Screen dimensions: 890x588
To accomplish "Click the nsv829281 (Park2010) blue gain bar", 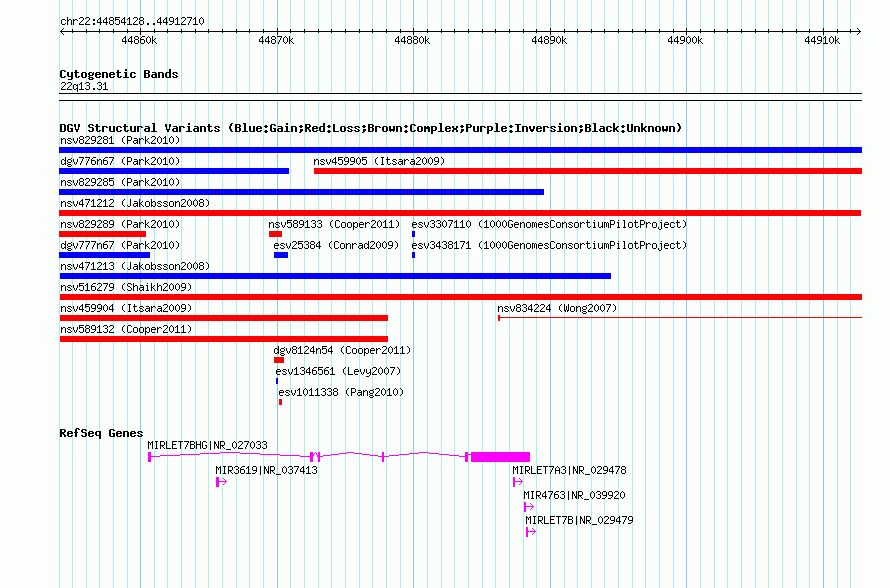I will 460,150.
